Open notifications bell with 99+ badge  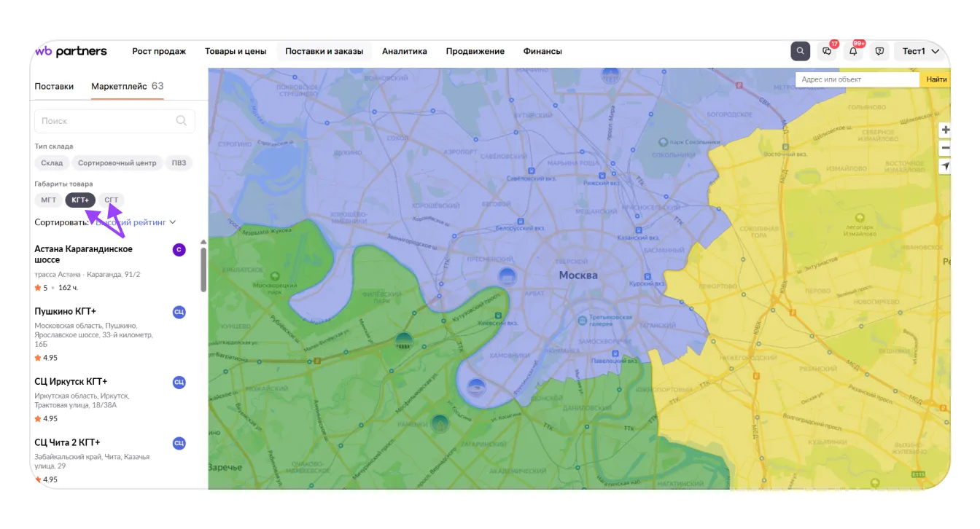point(854,51)
